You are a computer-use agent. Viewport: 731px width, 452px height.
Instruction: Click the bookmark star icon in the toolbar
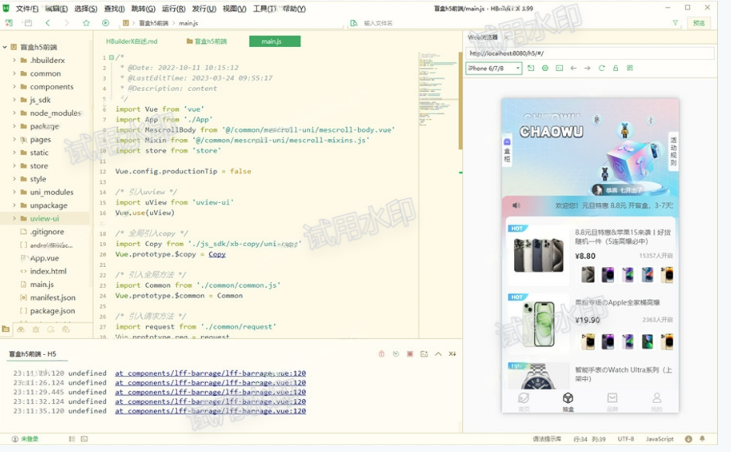click(86, 22)
